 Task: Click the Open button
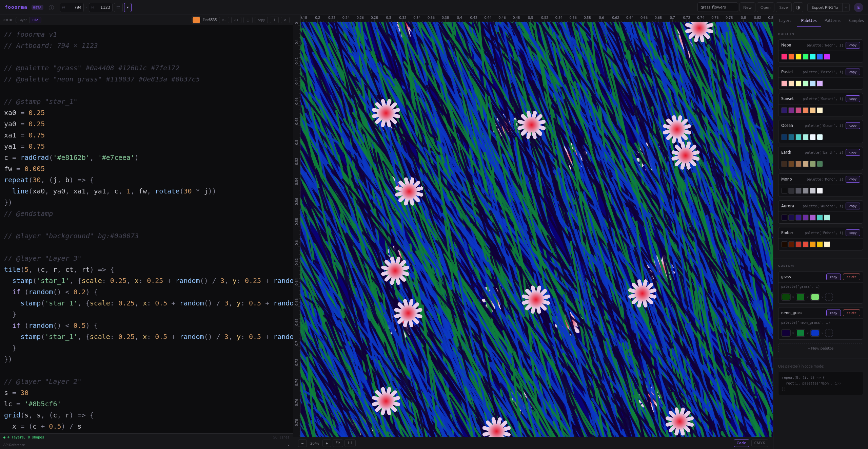[x=765, y=7]
